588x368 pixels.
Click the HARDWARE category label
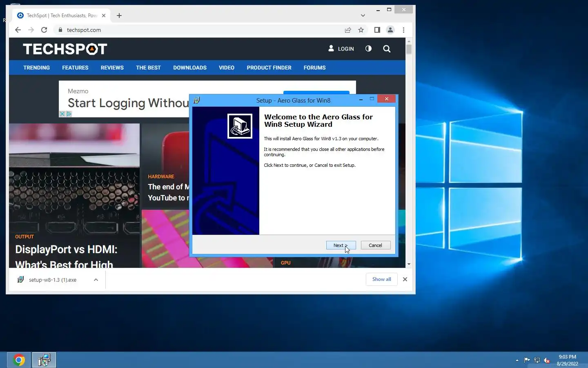pyautogui.click(x=161, y=177)
